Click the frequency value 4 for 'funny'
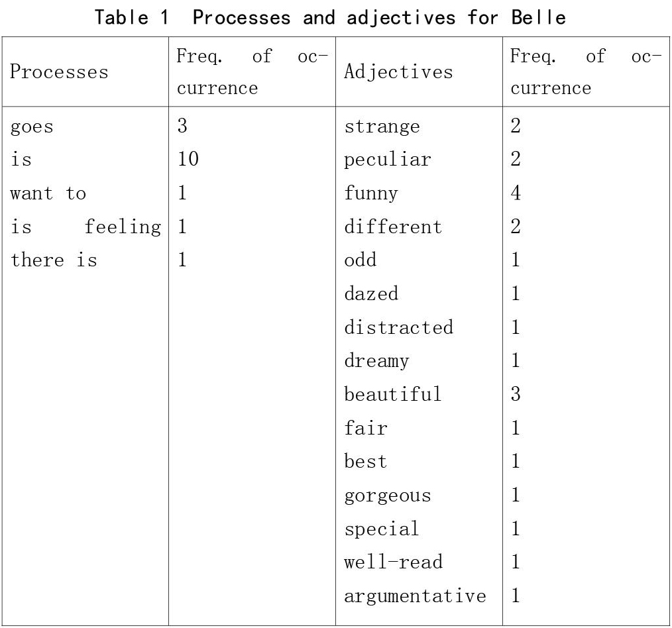The width and height of the screenshot is (672, 628). click(516, 193)
